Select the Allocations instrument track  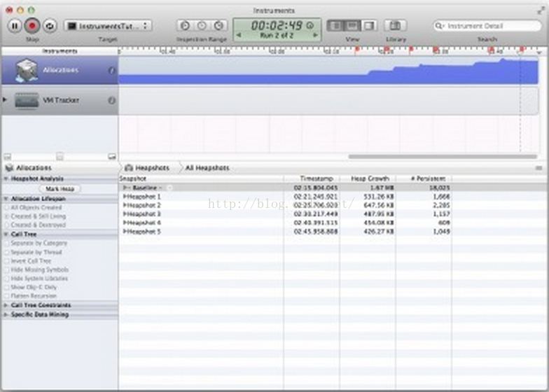(x=60, y=70)
